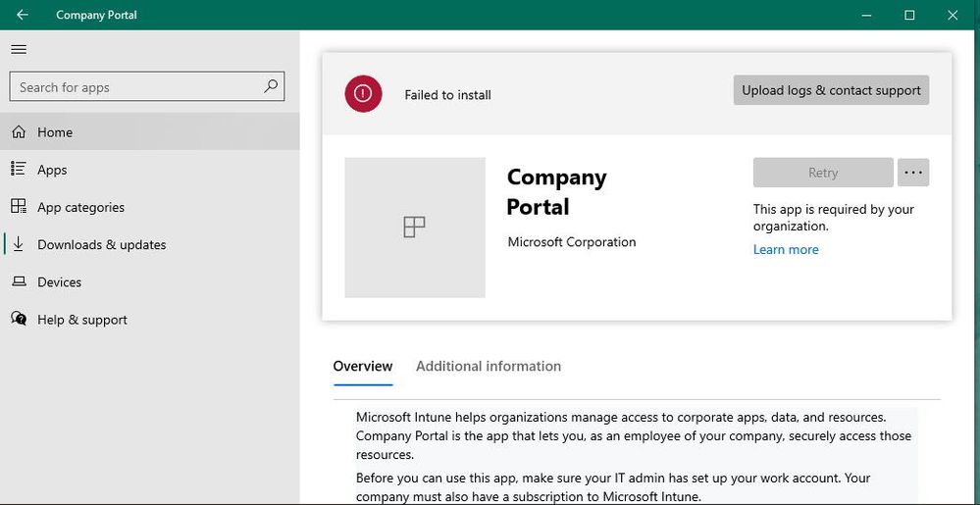The height and width of the screenshot is (505, 980).
Task: Switch to the Additional information tab
Action: [489, 366]
